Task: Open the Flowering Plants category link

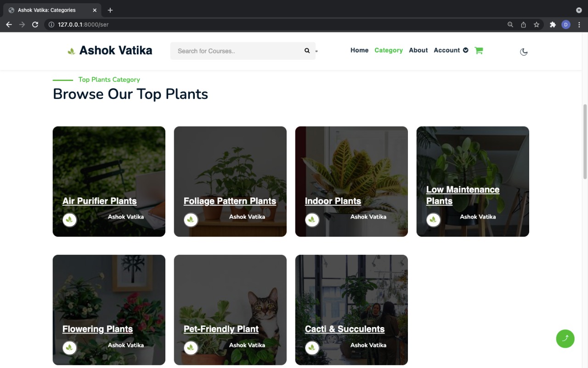Action: (97, 329)
